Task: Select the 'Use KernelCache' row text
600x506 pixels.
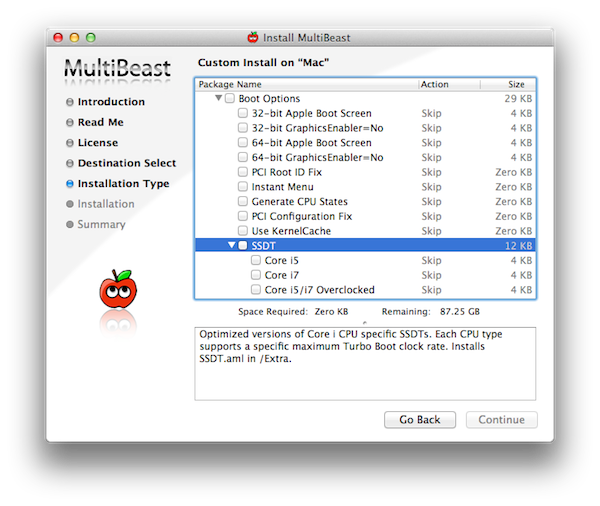Action: 291,231
